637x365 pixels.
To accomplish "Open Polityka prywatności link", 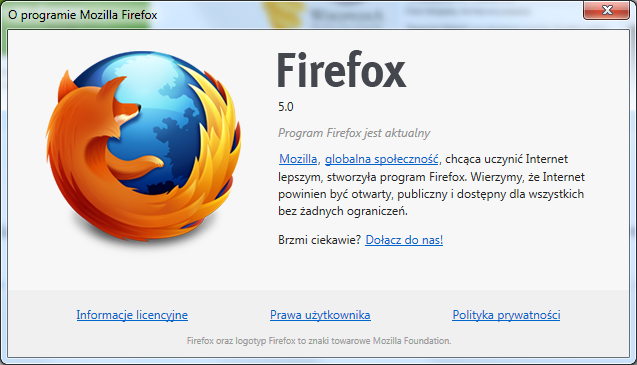I will point(506,315).
